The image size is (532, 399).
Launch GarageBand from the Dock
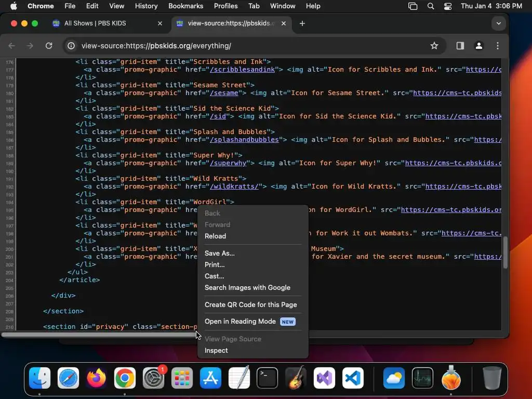[x=296, y=378]
